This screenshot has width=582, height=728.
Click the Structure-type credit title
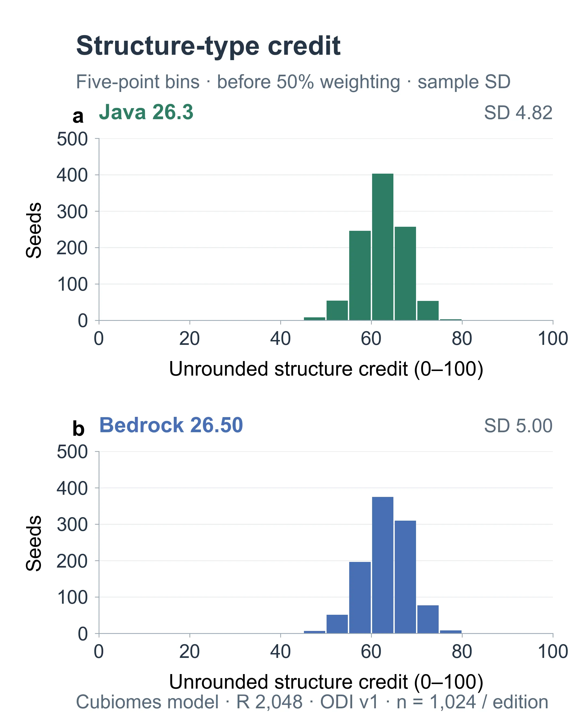[x=208, y=46]
